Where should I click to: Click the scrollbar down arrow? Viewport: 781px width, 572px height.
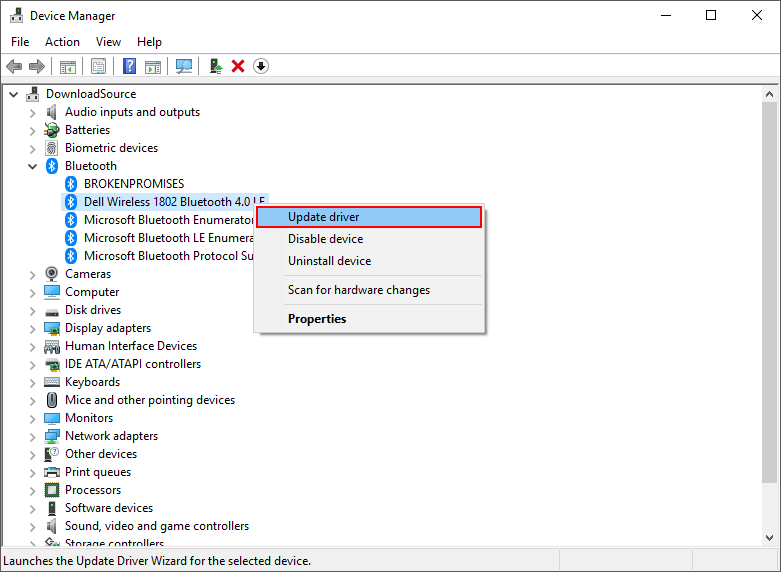coord(769,538)
